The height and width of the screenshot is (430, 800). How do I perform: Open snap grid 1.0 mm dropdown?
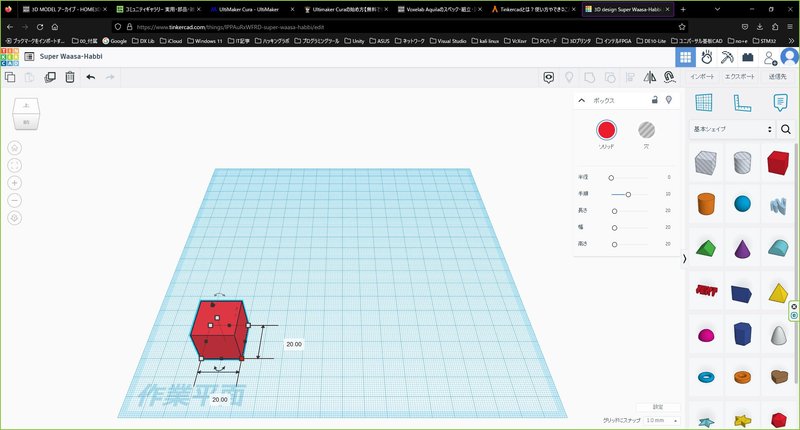coord(662,420)
